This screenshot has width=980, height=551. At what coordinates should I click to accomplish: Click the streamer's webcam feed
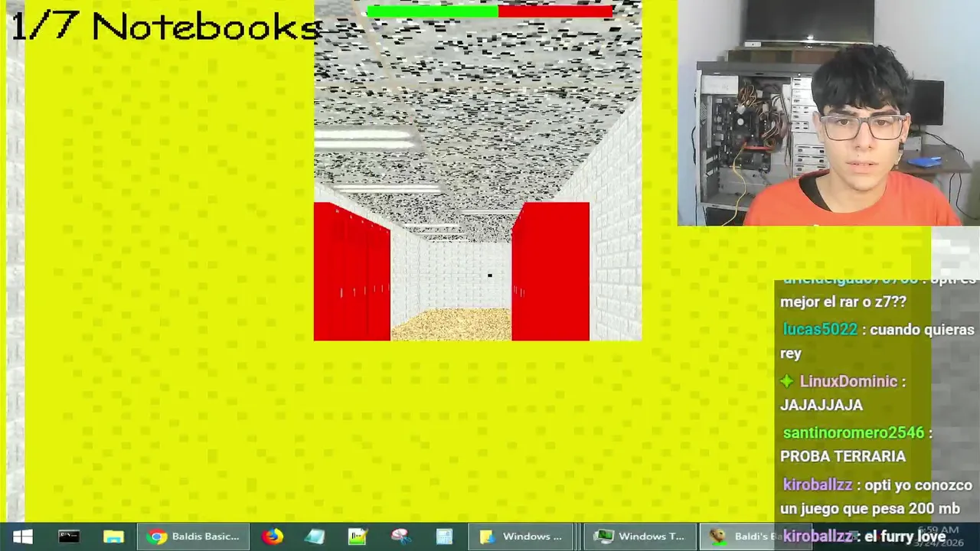(828, 113)
